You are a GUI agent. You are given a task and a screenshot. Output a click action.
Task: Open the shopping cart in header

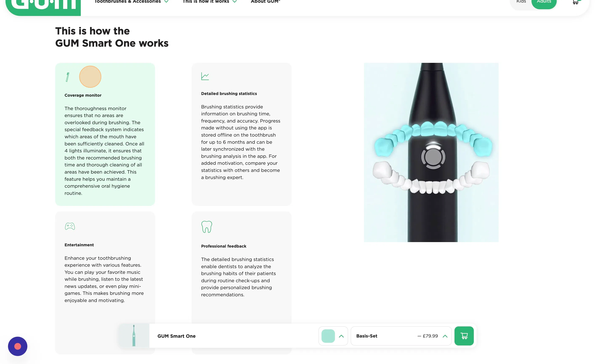pyautogui.click(x=576, y=2)
